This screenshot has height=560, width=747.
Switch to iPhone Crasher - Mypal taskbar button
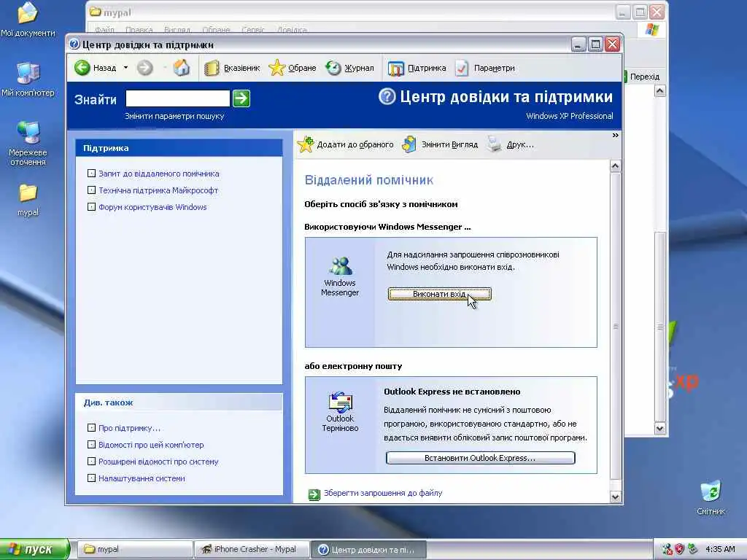click(252, 549)
